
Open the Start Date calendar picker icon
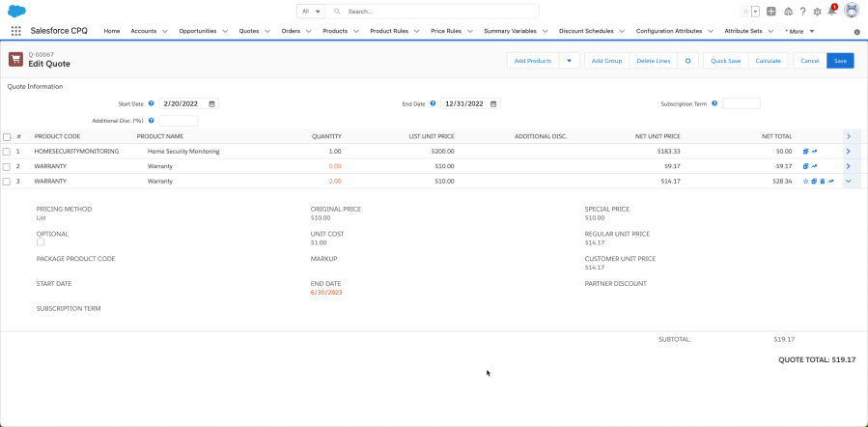tap(212, 103)
